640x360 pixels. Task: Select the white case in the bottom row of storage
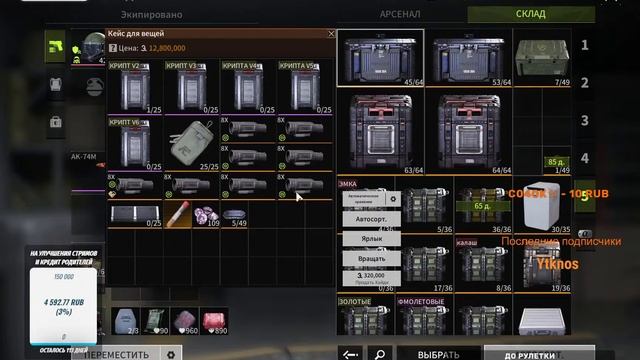point(542,315)
